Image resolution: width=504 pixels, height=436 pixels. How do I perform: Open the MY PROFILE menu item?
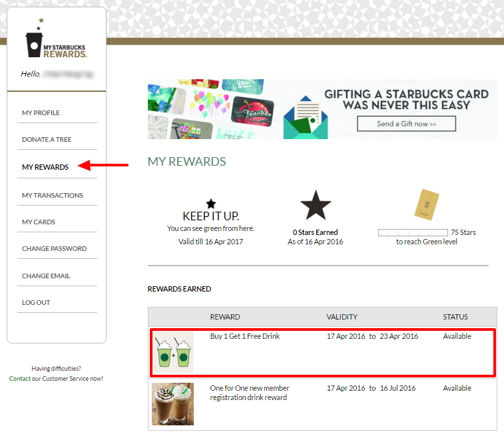41,112
